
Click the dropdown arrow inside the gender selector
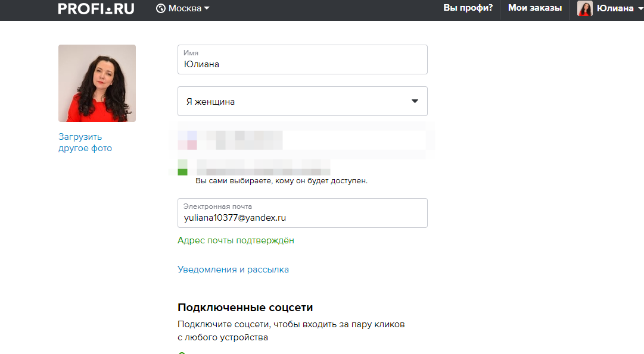pyautogui.click(x=415, y=101)
